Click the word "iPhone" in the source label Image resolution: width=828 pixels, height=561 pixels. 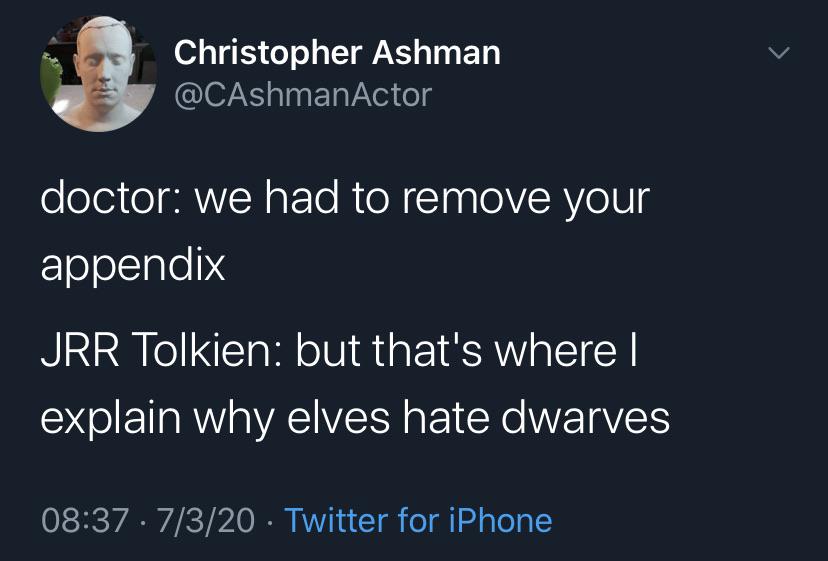(x=501, y=520)
